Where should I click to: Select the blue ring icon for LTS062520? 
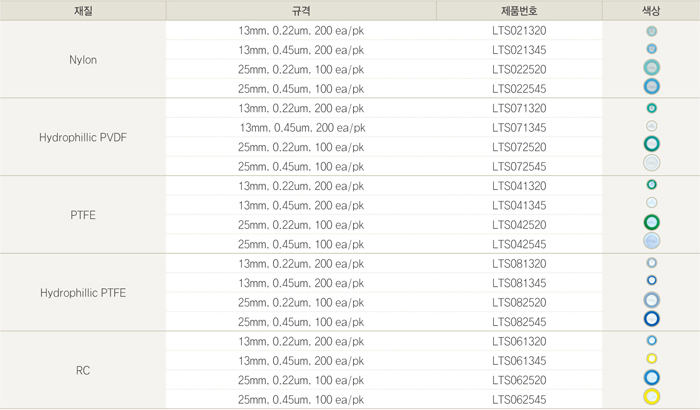pyautogui.click(x=651, y=377)
